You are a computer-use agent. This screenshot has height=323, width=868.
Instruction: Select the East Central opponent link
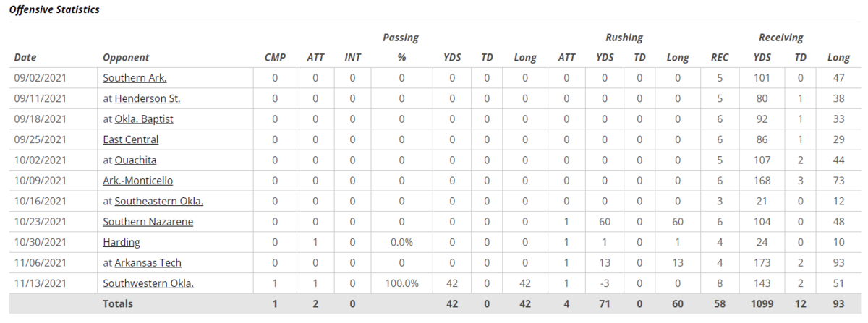tap(131, 139)
